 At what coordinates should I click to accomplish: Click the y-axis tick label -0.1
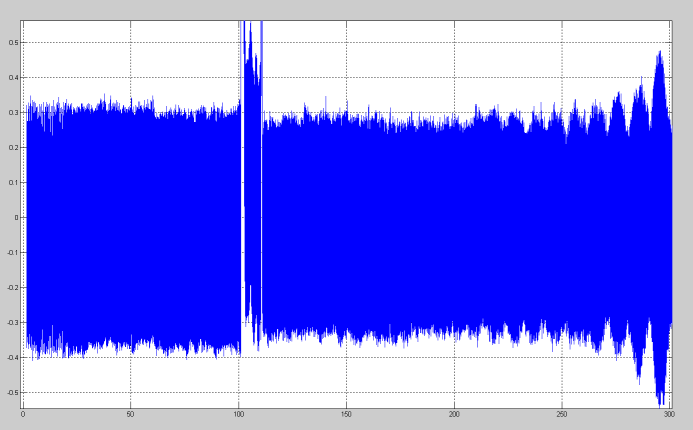tap(12, 253)
